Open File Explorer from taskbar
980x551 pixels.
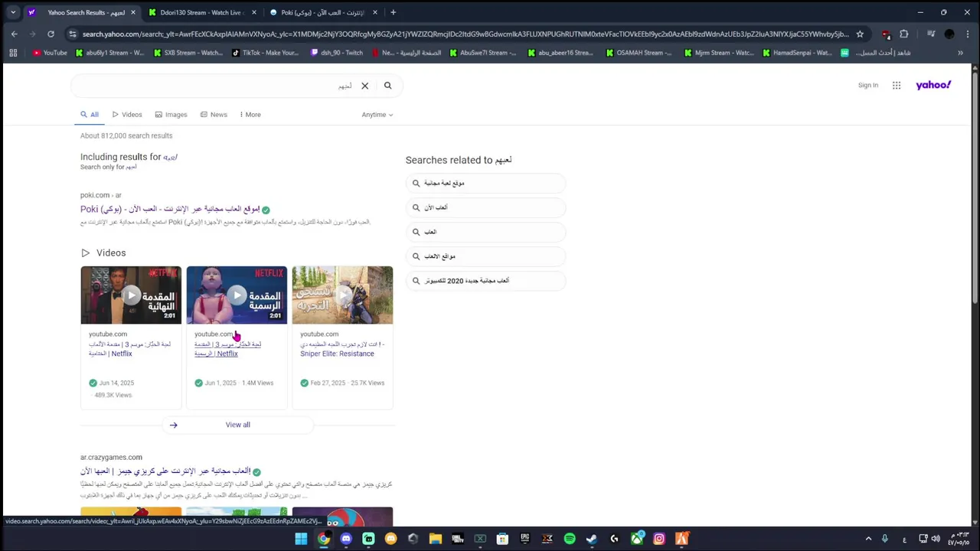pos(436,539)
